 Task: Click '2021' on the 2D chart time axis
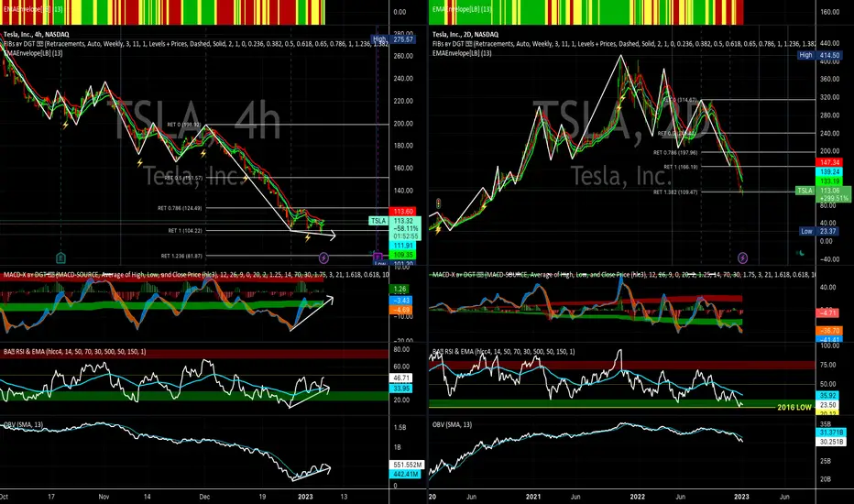pyautogui.click(x=533, y=497)
